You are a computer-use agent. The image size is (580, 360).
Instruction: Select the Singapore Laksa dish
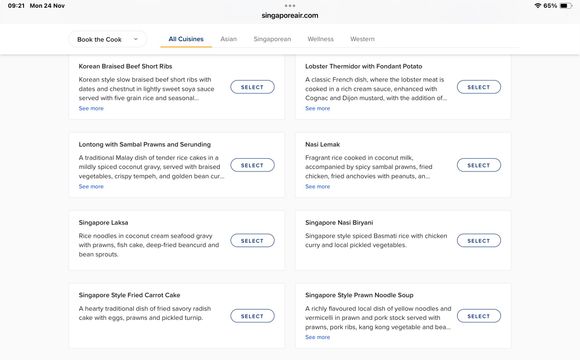pos(252,240)
